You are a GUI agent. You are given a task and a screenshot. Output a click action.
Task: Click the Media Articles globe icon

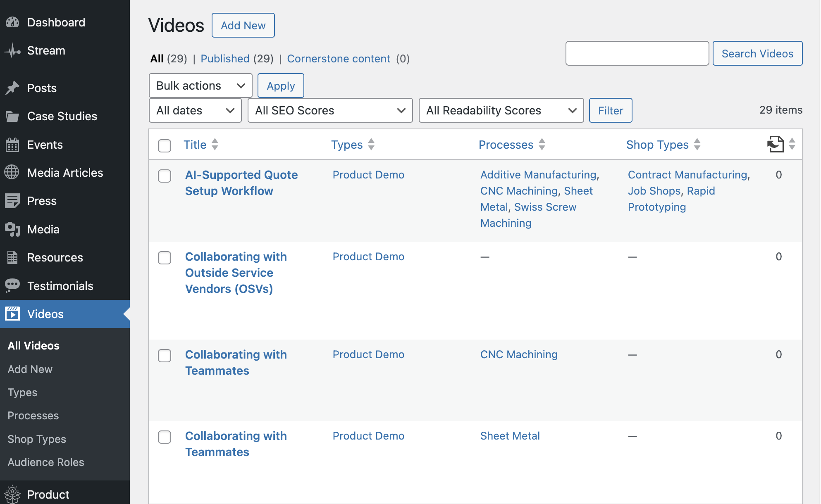(x=12, y=172)
